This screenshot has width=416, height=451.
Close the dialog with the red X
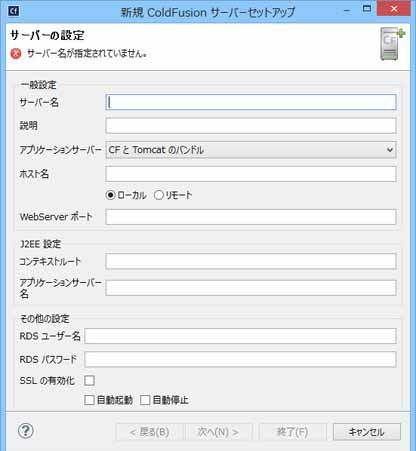pos(394,9)
